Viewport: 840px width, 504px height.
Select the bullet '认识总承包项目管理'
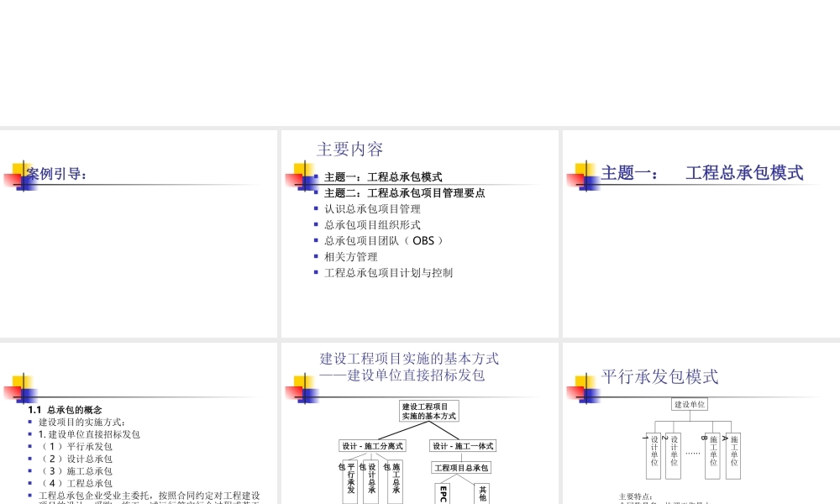(x=372, y=209)
